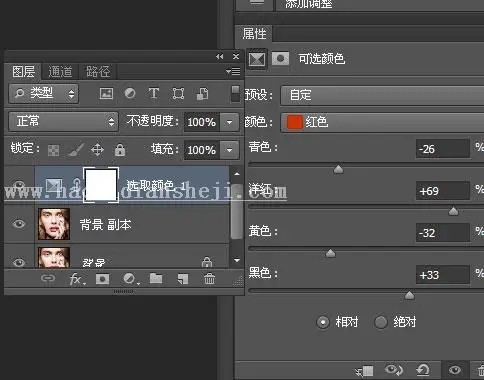Select the 属性 (Properties) panel tab

(x=254, y=34)
